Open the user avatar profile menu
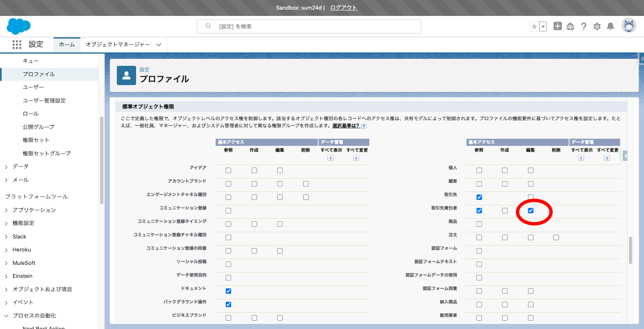 629,26
